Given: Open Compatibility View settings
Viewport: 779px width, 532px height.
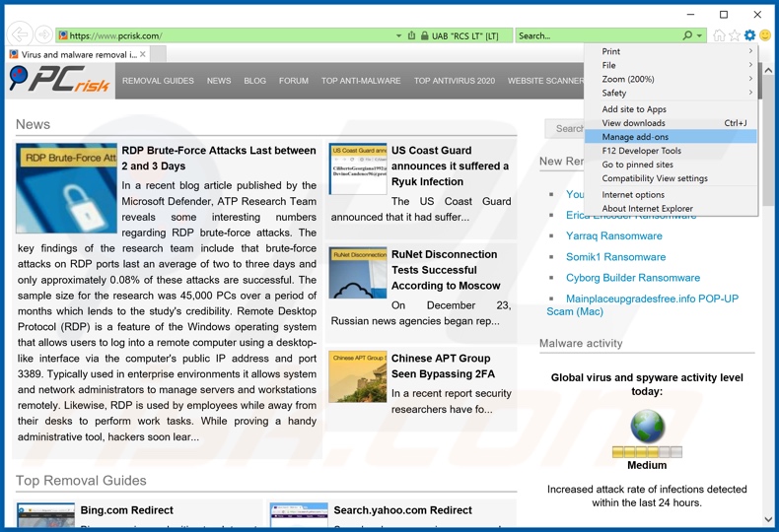Looking at the screenshot, I should pos(671,178).
